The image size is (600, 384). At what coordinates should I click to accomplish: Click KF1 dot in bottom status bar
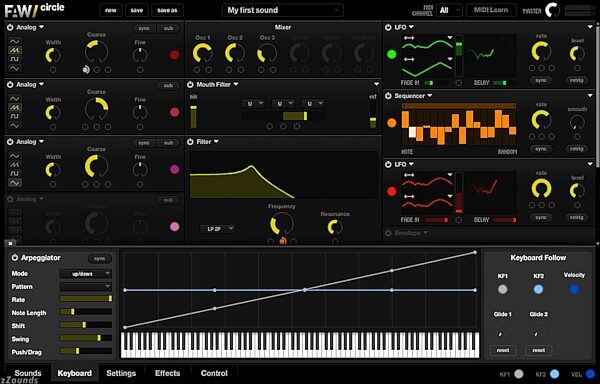pyautogui.click(x=519, y=374)
